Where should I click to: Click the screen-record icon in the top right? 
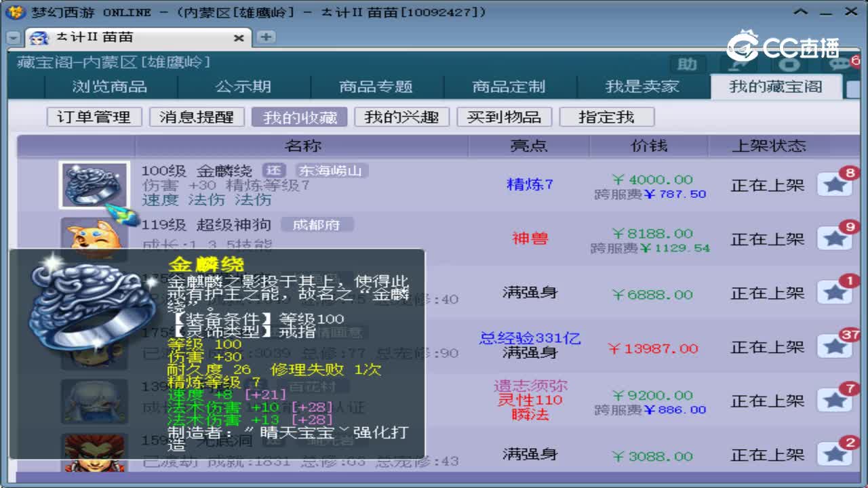(x=789, y=64)
